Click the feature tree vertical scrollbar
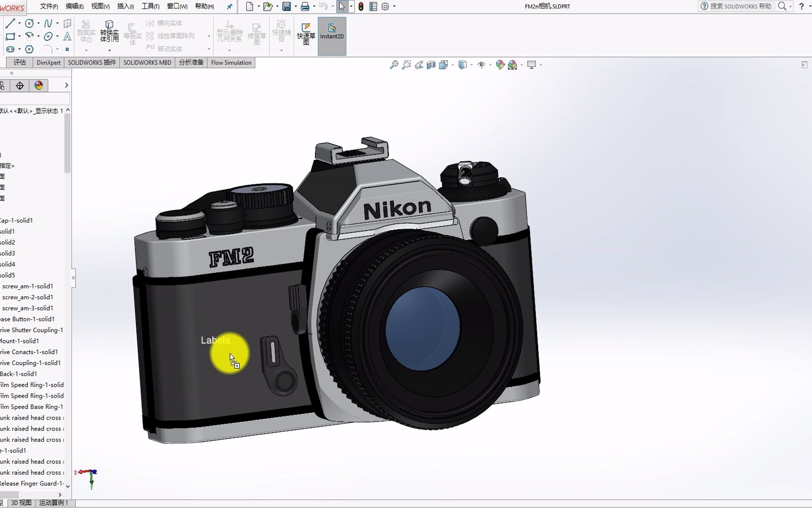812x508 pixels. (68, 143)
